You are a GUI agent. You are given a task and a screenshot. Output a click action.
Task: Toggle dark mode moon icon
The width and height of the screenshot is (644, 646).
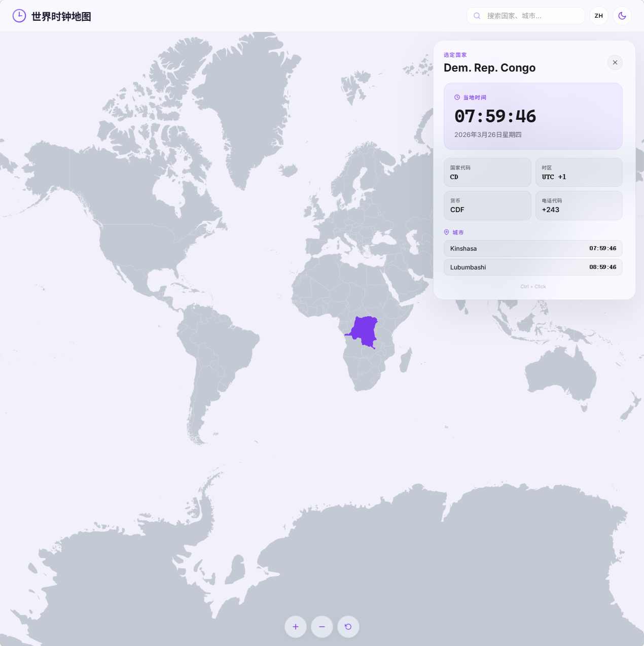coord(622,16)
